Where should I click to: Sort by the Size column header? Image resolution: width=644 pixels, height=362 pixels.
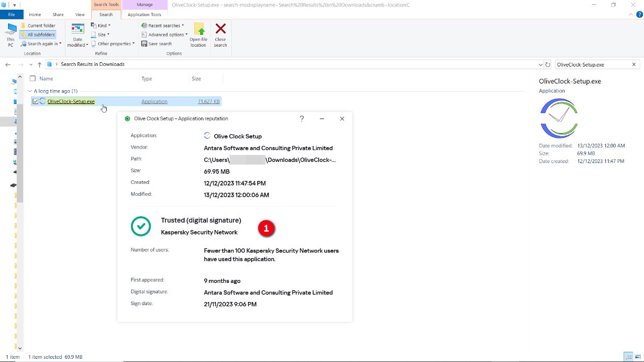coord(196,78)
